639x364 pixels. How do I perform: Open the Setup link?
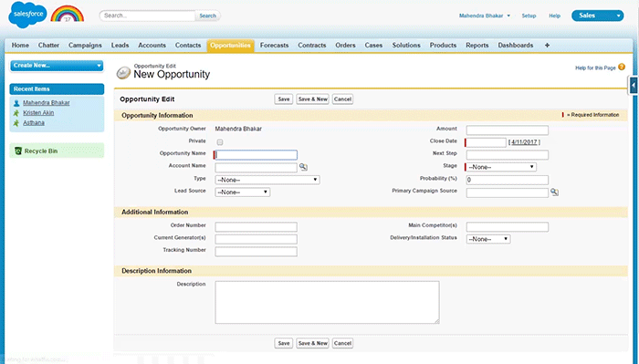click(x=529, y=16)
